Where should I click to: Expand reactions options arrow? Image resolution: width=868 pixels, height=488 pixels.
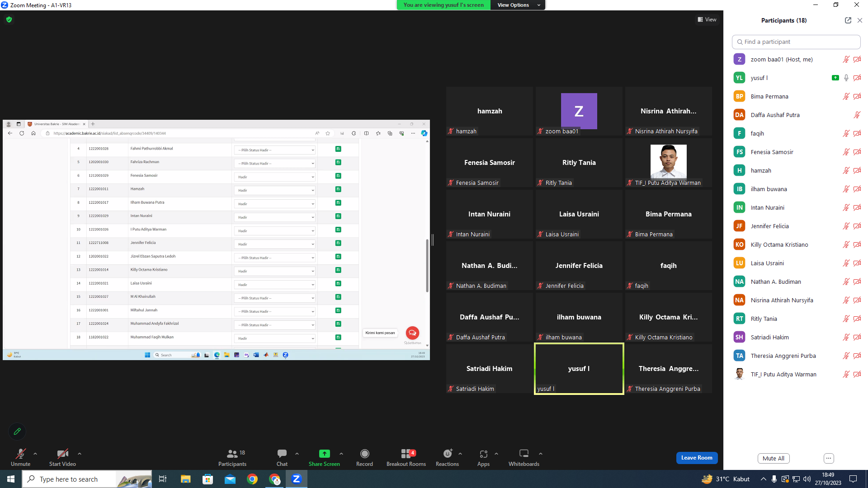click(x=460, y=454)
